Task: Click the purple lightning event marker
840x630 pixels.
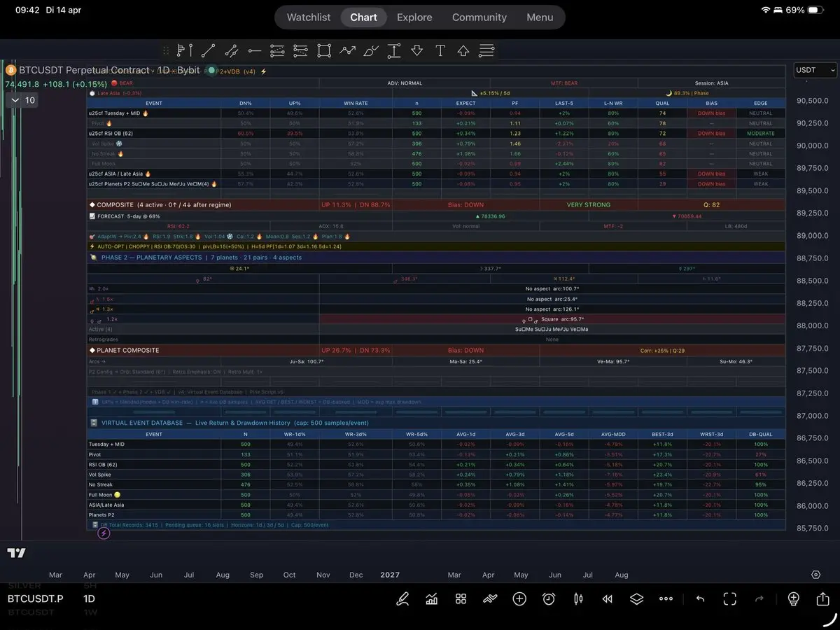Action: click(x=104, y=533)
